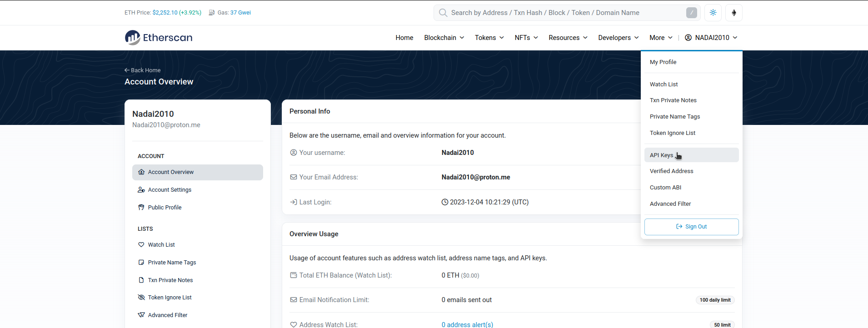The image size is (868, 328).
Task: Click the Sign Out arrow icon
Action: click(679, 227)
